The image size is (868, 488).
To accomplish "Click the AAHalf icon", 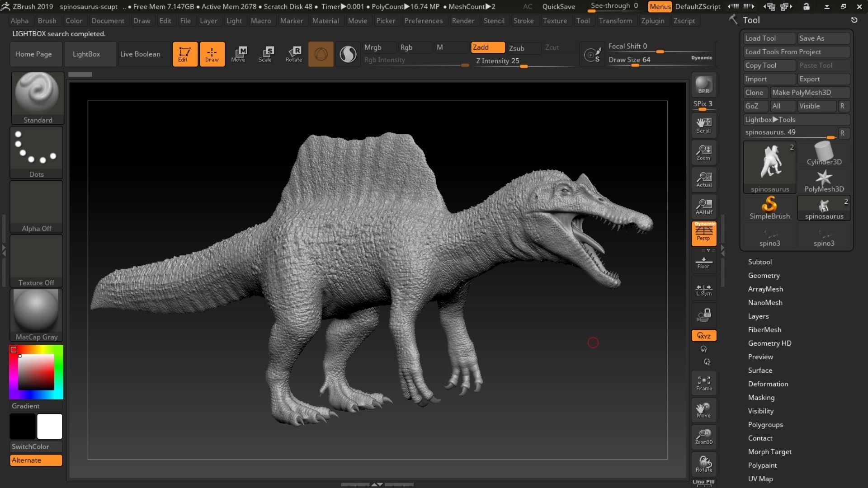I will tap(704, 206).
